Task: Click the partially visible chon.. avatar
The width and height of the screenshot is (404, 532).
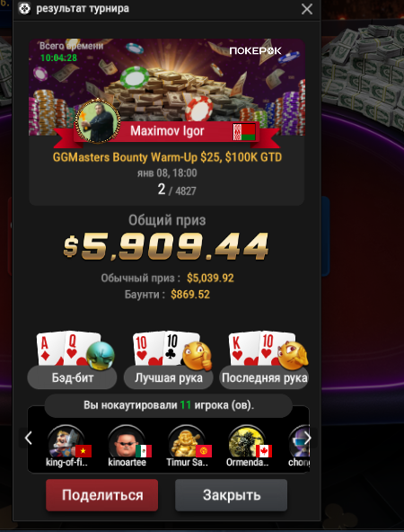Action: click(x=299, y=442)
